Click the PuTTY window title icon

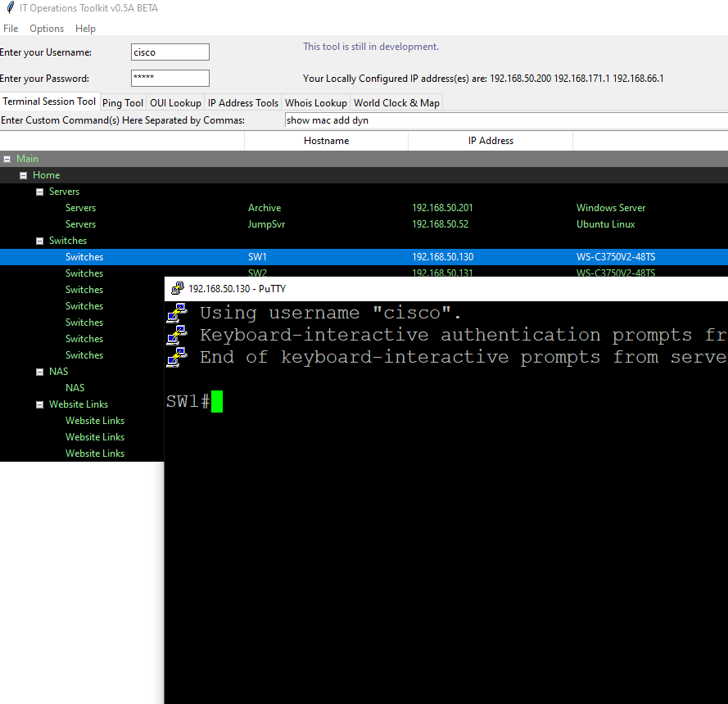coord(178,288)
